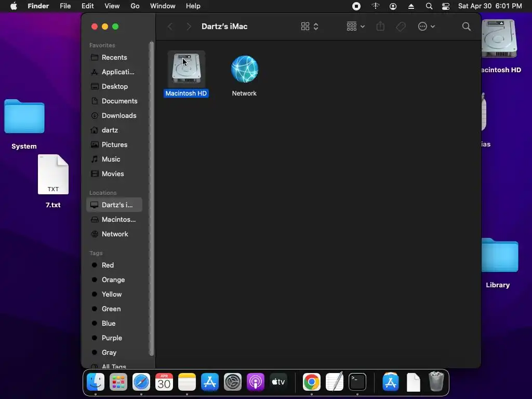Viewport: 532px width, 399px height.
Task: Open Terminal from the Dock
Action: tap(357, 382)
